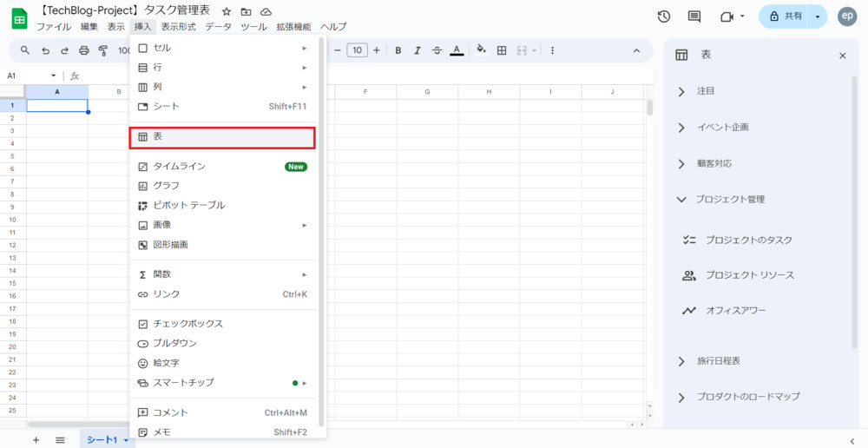Click the print icon in toolbar
The image size is (868, 448).
[84, 50]
